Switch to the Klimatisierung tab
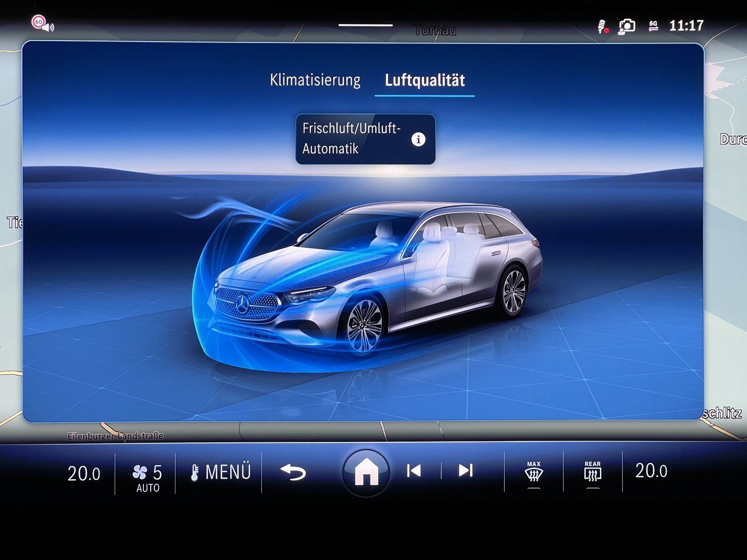Screen dimensions: 747x560 pos(315,80)
